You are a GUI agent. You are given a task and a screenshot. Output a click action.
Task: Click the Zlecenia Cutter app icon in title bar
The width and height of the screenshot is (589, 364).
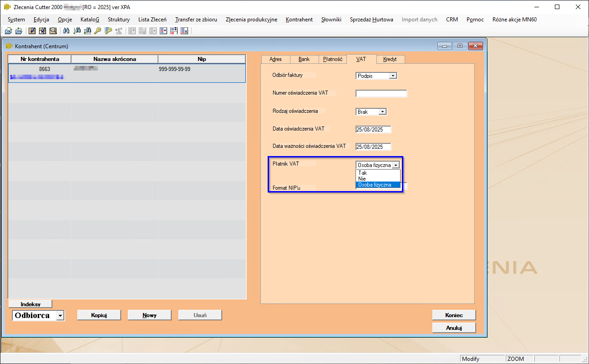(x=7, y=7)
